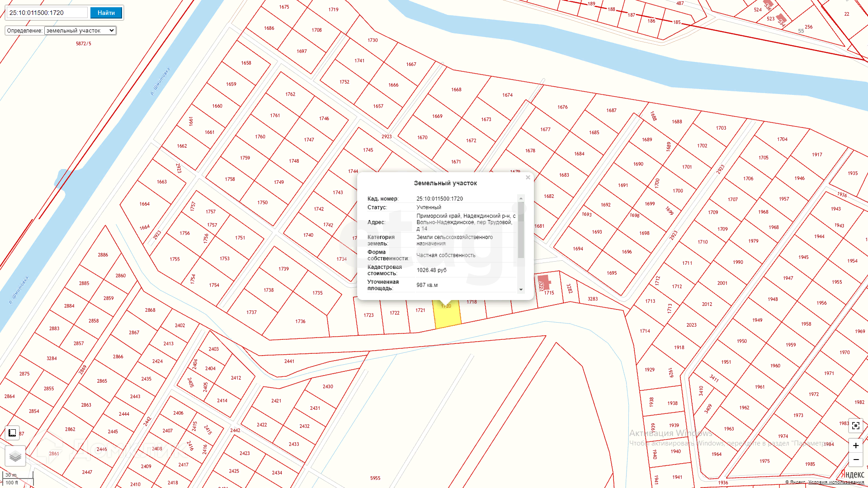Click the ruler measurement tool icon

coord(12,433)
